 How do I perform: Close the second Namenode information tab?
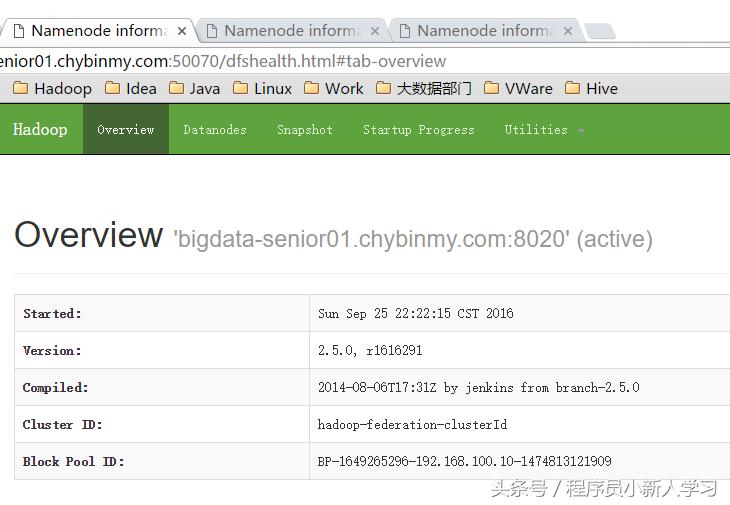(x=374, y=31)
